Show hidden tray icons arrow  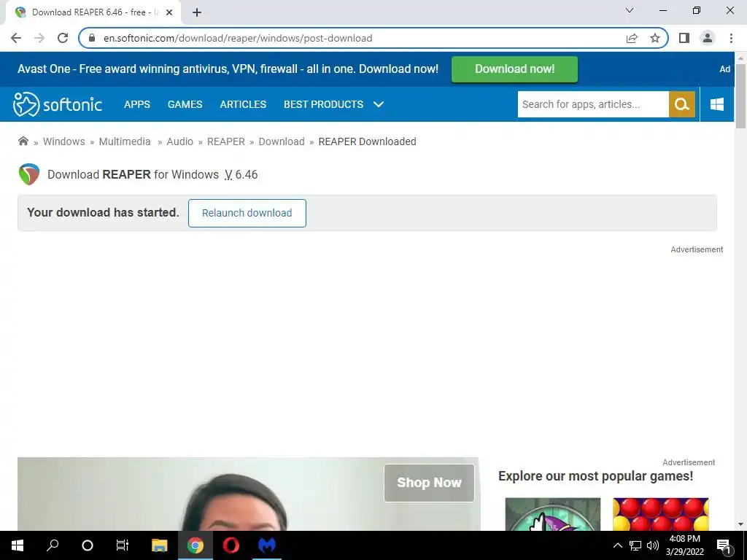[617, 545]
